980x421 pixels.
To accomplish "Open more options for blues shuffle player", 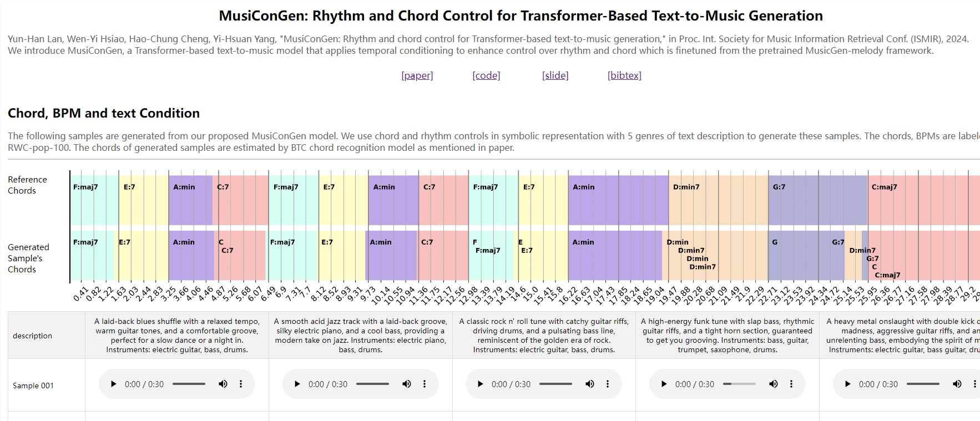I will tap(241, 384).
